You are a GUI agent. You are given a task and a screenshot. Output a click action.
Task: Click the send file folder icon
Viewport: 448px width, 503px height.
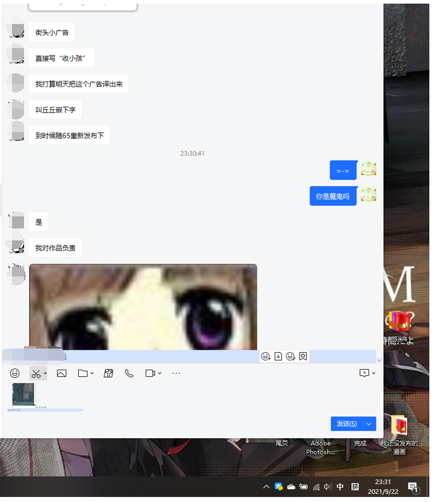click(x=83, y=373)
